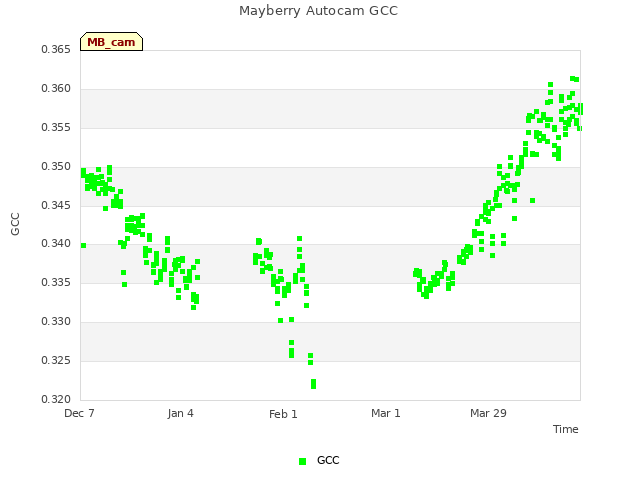
Task: Click the 0.360 y-axis value
Action: [x=56, y=88]
